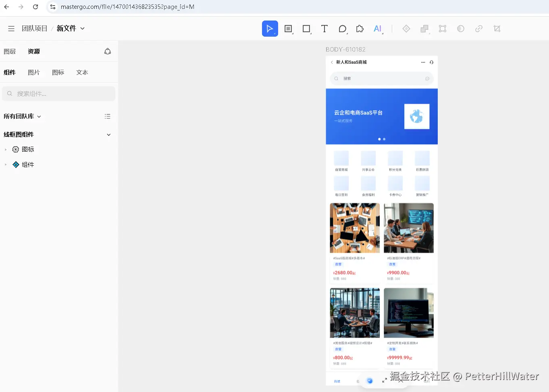Select the 图片 sub-tab
The width and height of the screenshot is (549, 392).
pos(34,73)
